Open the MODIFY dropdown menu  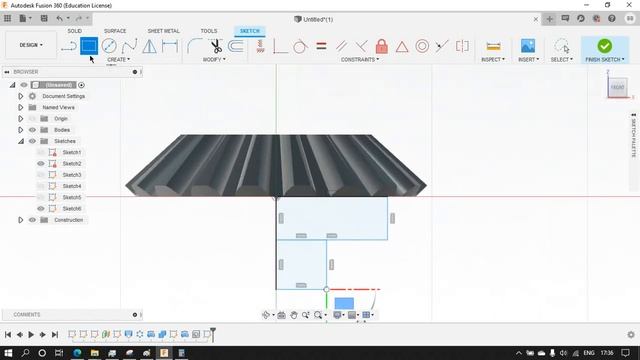coord(214,60)
